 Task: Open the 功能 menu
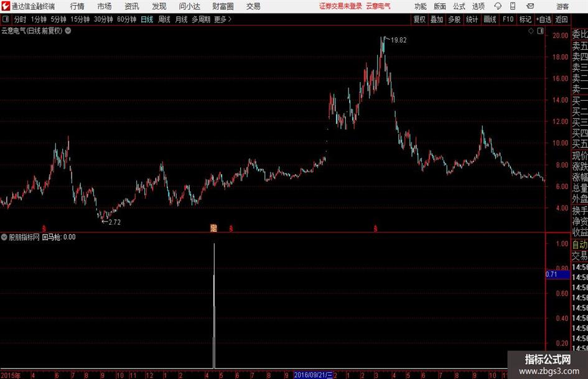421,6
